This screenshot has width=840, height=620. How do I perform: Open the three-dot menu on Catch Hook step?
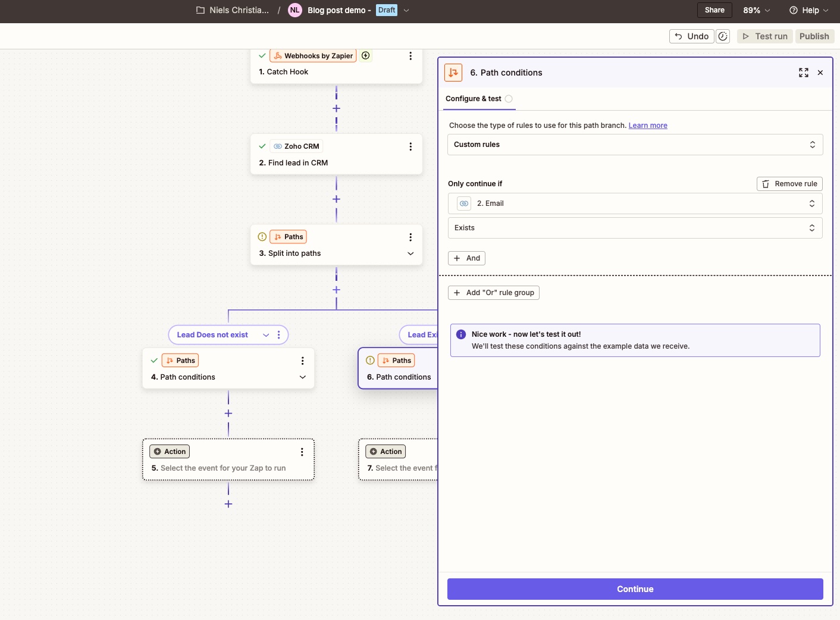tap(411, 56)
